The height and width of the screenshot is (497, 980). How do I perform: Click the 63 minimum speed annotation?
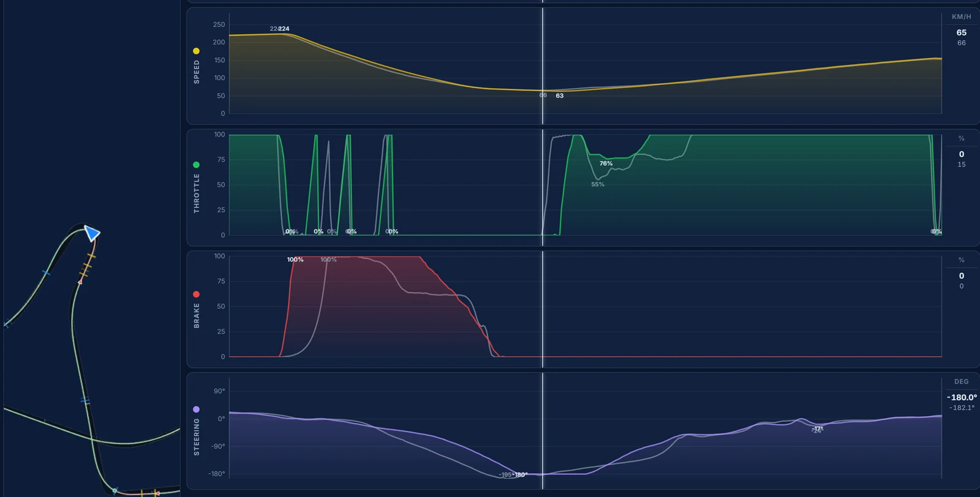click(560, 95)
